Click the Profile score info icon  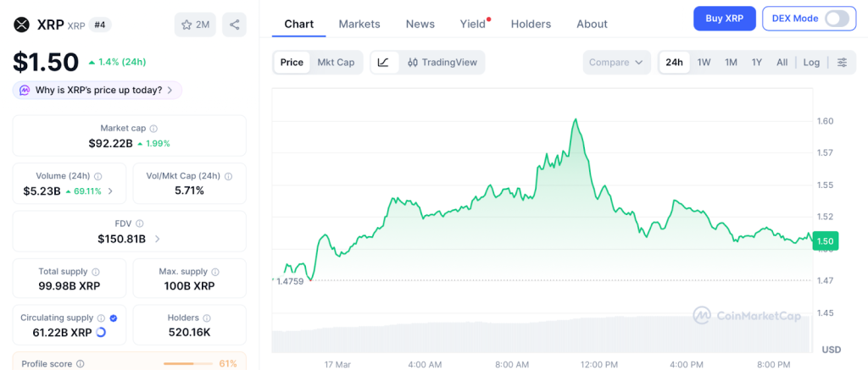click(x=81, y=364)
